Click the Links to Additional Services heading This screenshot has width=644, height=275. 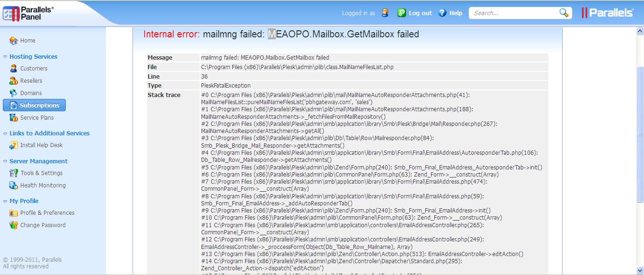tap(49, 133)
